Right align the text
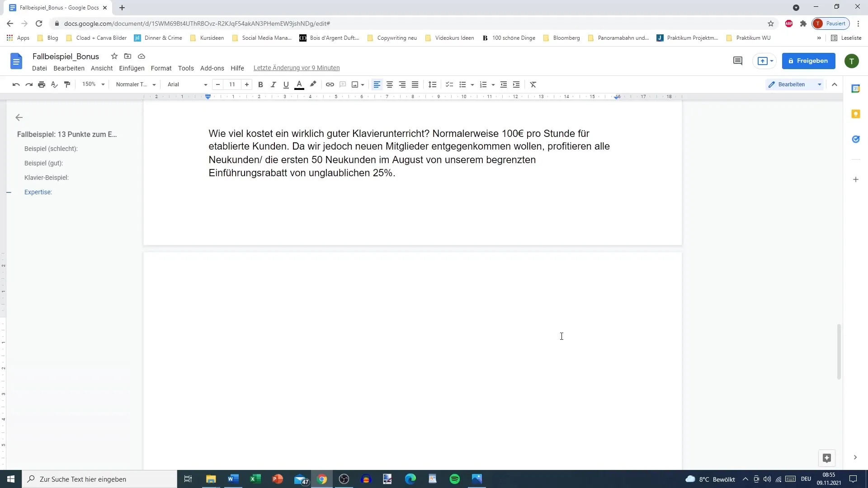 point(402,84)
